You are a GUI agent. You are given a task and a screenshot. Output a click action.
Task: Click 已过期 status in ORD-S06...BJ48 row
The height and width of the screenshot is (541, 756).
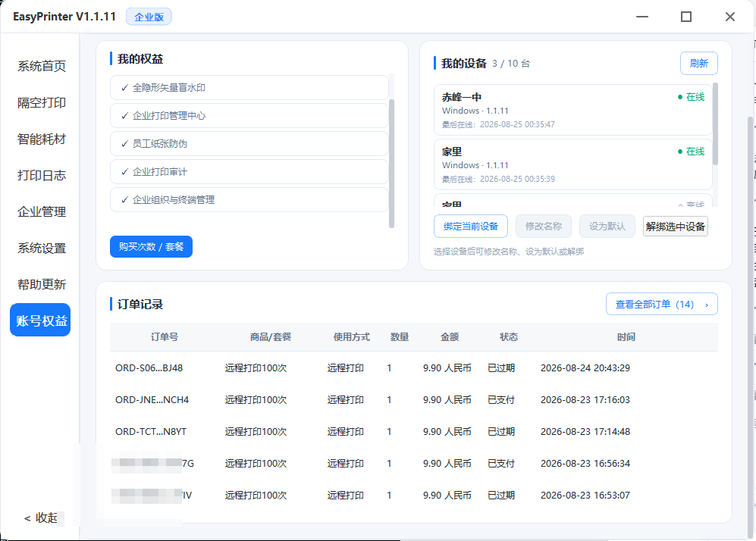click(x=501, y=368)
